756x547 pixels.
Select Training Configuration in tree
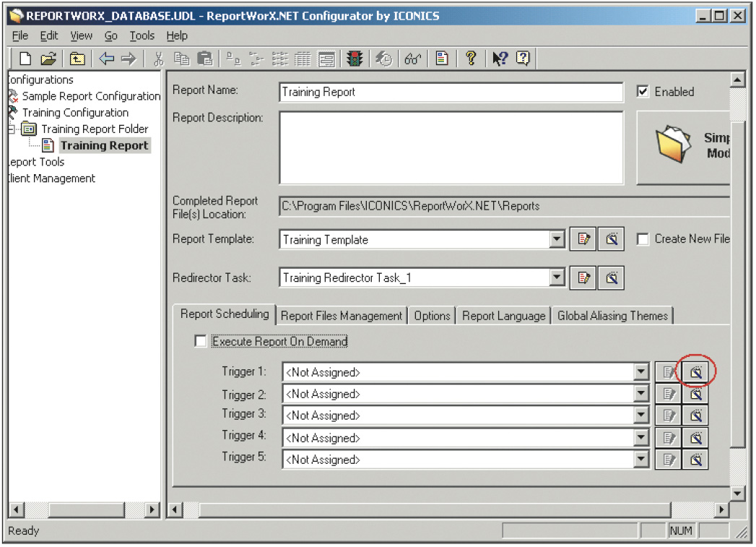75,113
